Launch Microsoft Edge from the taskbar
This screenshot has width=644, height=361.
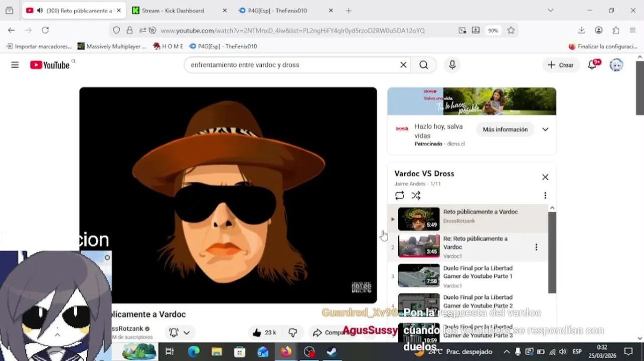[194, 351]
